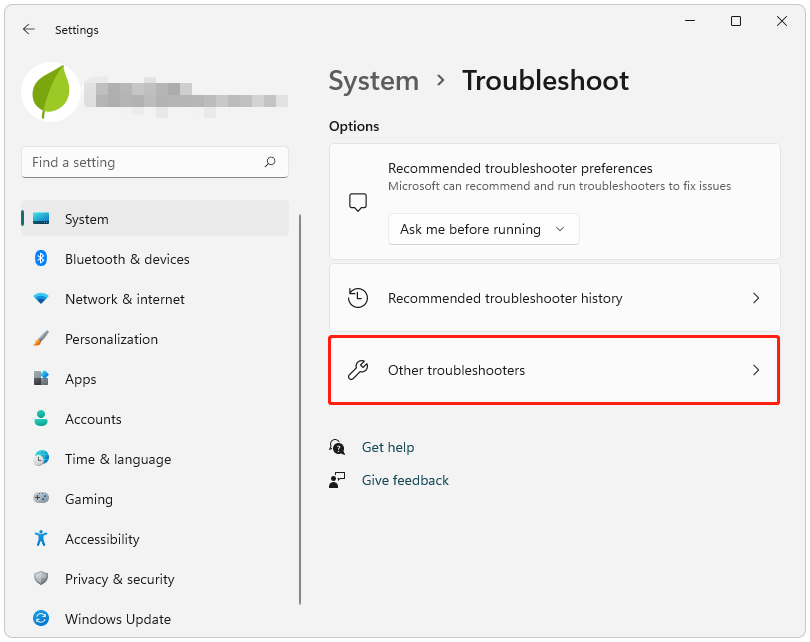810x642 pixels.
Task: Open the Give feedback link
Action: click(x=405, y=480)
